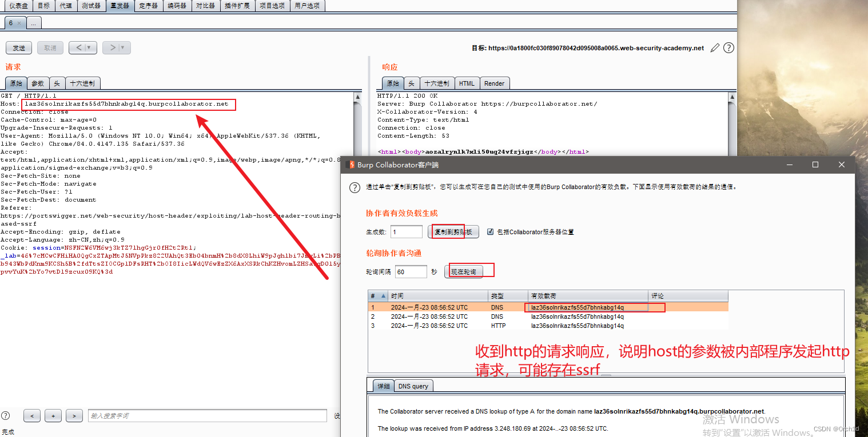Go back to previous request in history
The height and width of the screenshot is (437, 868).
[78, 48]
